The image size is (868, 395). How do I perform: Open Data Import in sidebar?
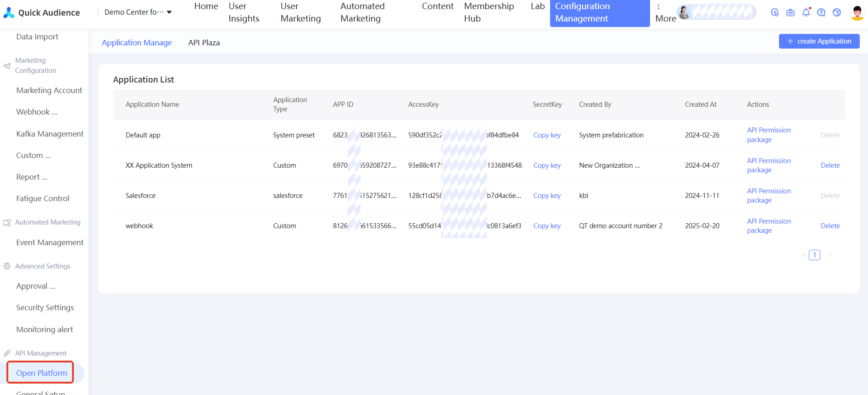(x=37, y=37)
